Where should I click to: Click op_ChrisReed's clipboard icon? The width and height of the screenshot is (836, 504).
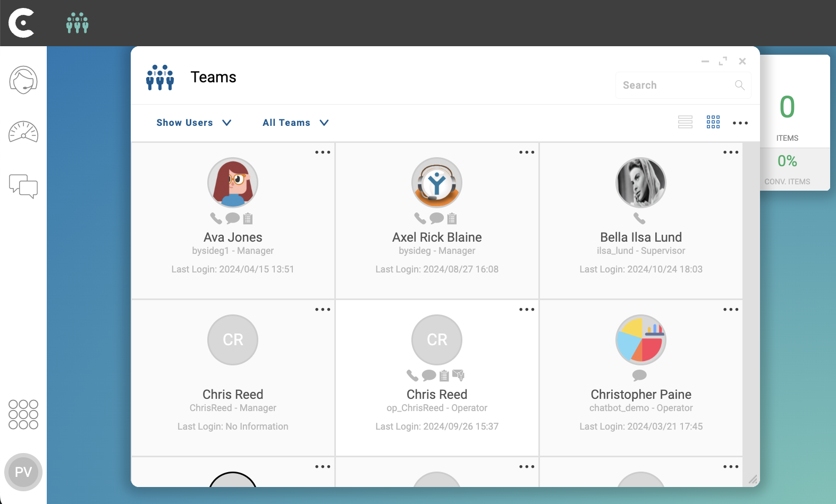click(x=444, y=375)
